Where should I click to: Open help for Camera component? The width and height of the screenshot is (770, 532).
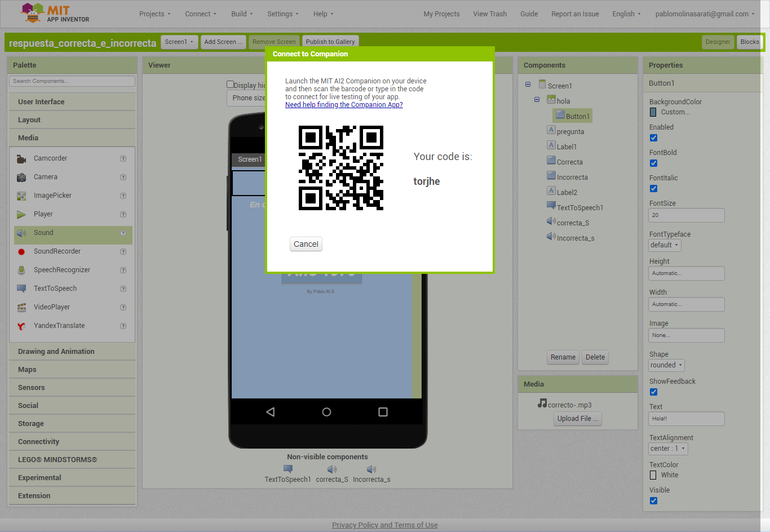point(123,178)
